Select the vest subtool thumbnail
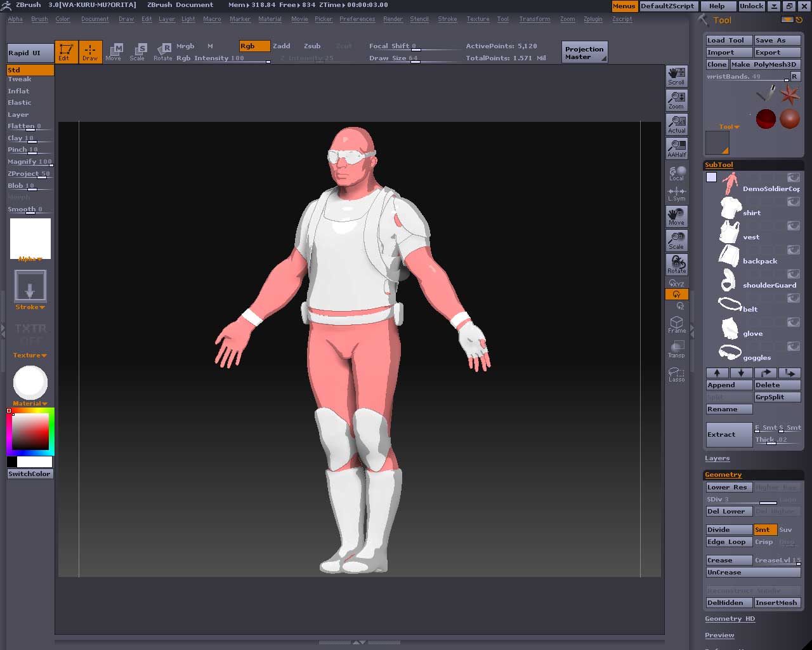Screen dimensions: 812x650 (730, 232)
